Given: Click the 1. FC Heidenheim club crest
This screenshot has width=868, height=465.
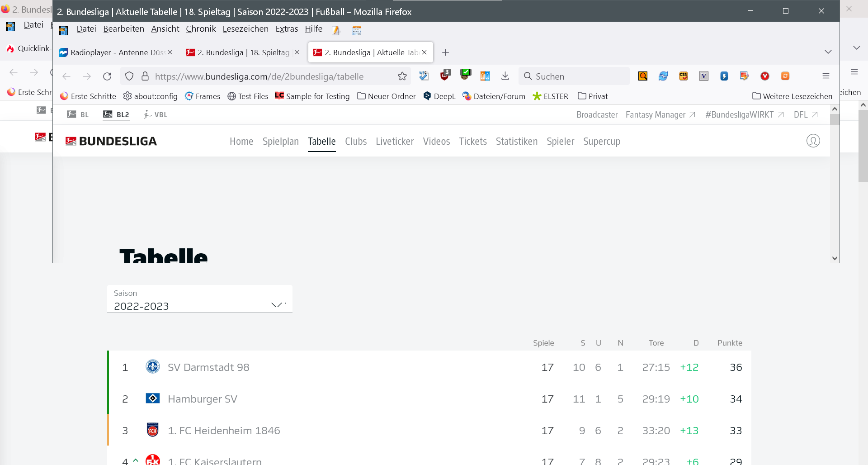Looking at the screenshot, I should point(153,430).
